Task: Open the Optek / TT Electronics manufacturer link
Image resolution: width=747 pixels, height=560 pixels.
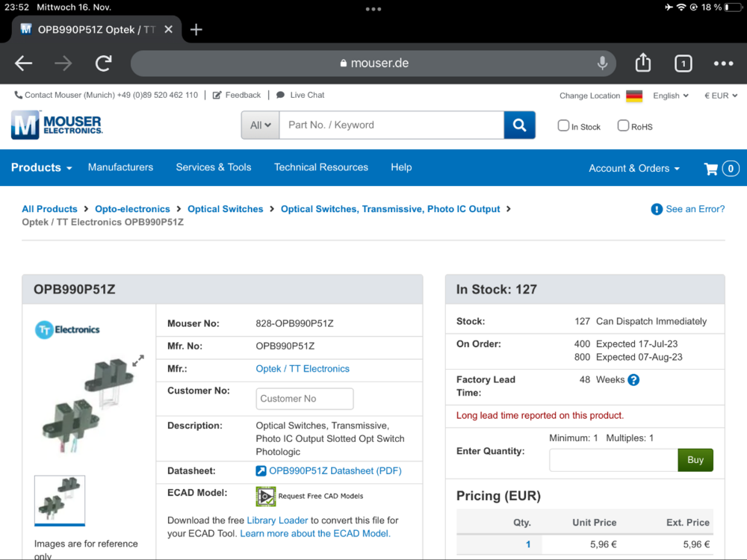Action: tap(303, 369)
